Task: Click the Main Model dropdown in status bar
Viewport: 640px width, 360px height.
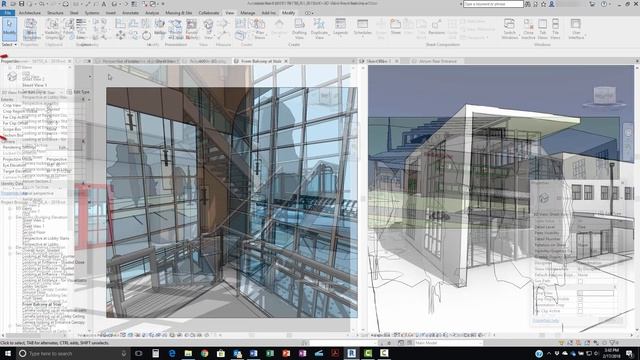Action: (x=448, y=343)
